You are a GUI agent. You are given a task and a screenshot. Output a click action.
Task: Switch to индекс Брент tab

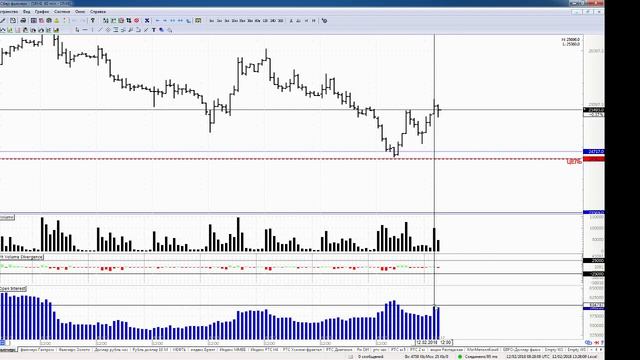[203, 350]
